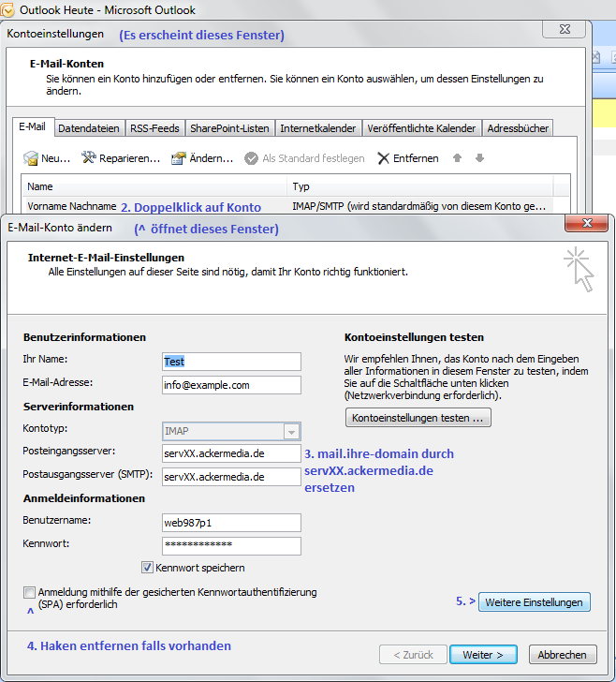Open the Adressbücher tab

pyautogui.click(x=518, y=128)
